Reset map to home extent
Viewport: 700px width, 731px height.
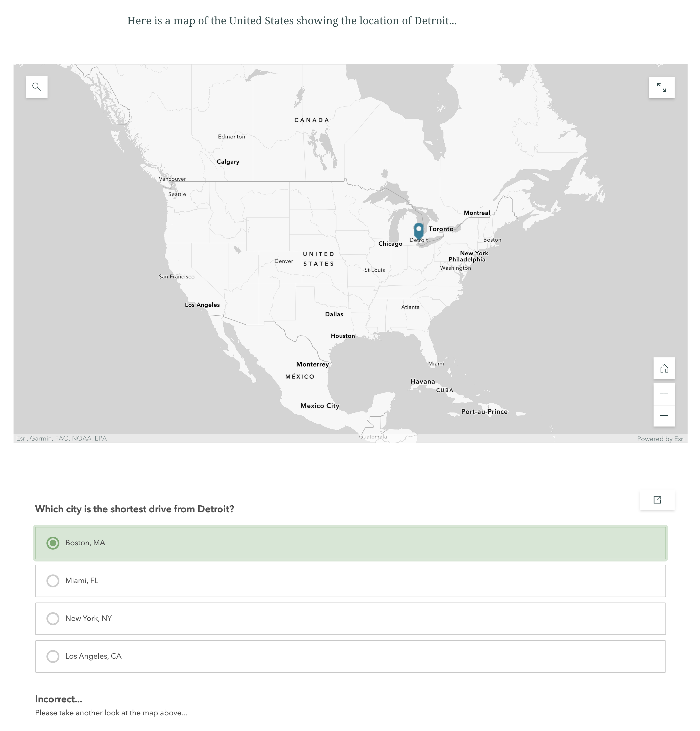coord(664,368)
